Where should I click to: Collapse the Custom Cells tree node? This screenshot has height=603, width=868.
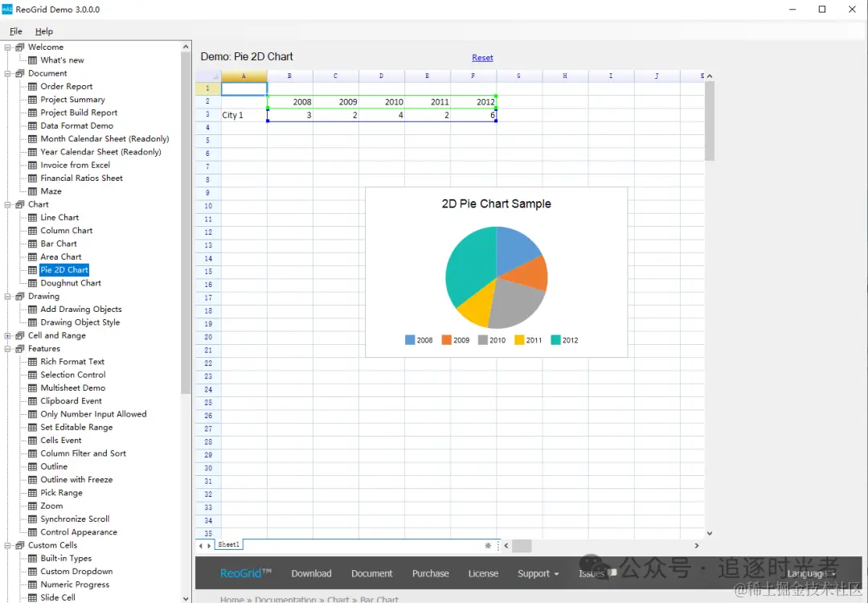coord(8,545)
